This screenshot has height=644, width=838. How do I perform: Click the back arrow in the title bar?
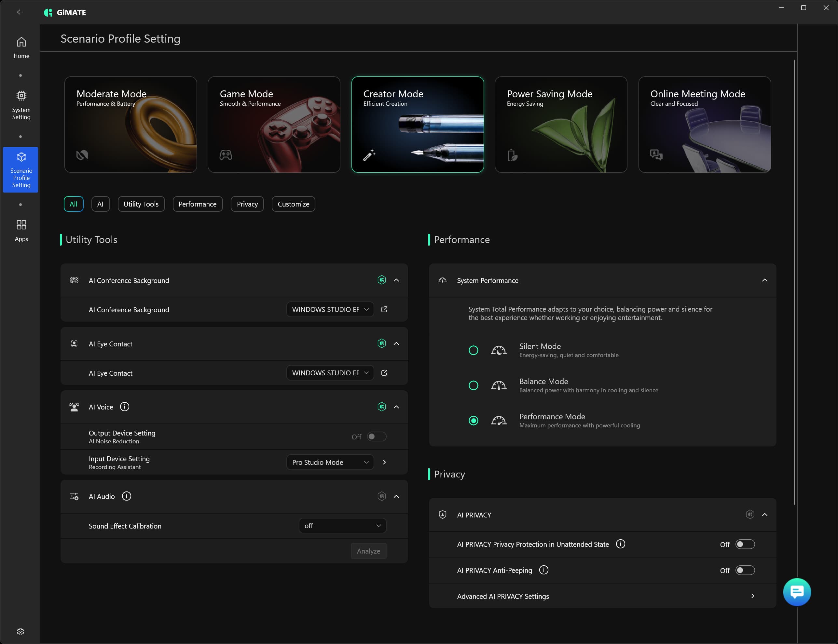coord(20,12)
